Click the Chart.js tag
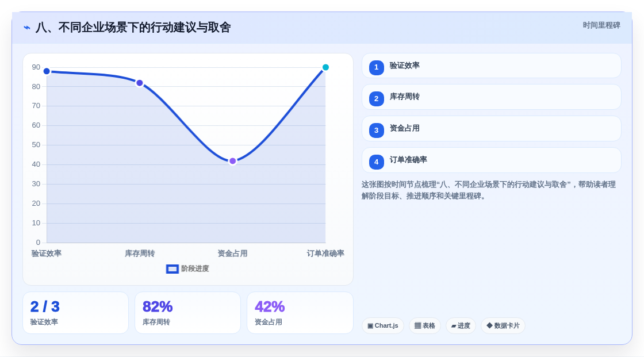644x357 pixels. 383,326
